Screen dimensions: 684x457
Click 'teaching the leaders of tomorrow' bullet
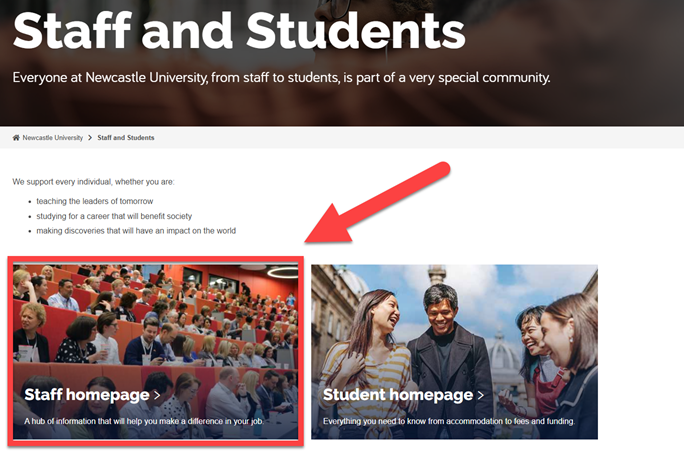tap(95, 201)
